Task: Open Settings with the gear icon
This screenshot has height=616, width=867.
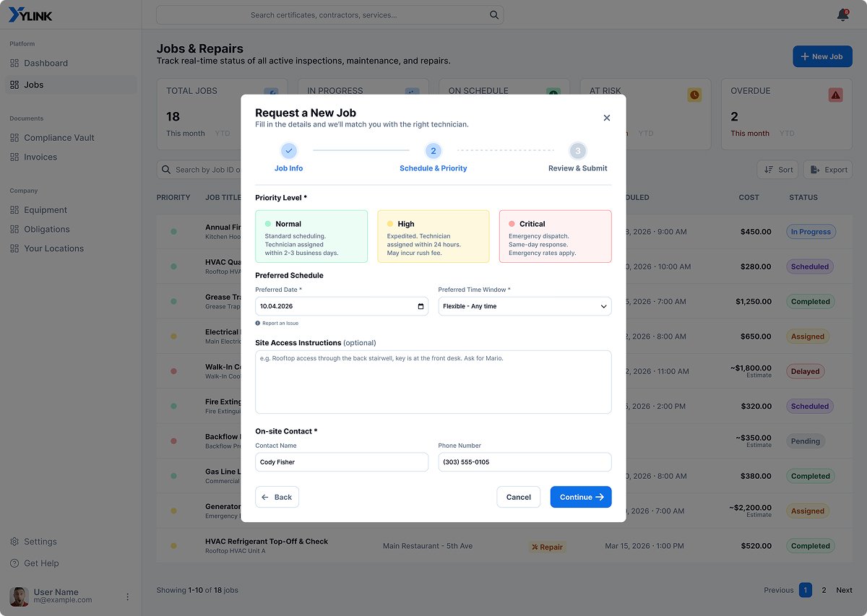Action: [x=14, y=542]
